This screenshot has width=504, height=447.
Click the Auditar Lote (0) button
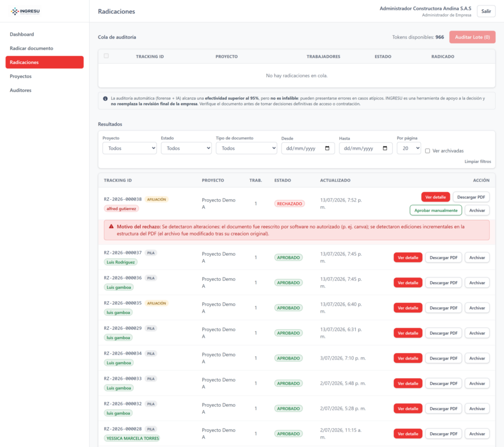coord(472,37)
